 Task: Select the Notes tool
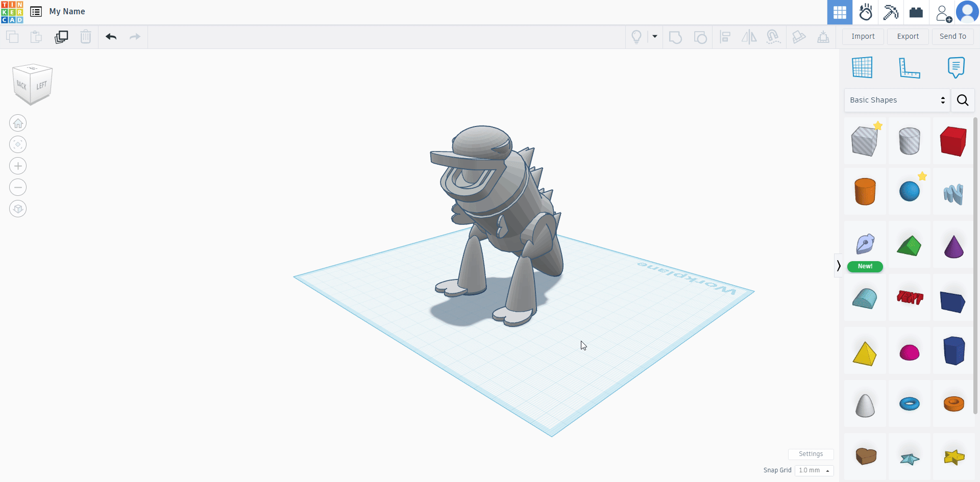click(x=956, y=67)
